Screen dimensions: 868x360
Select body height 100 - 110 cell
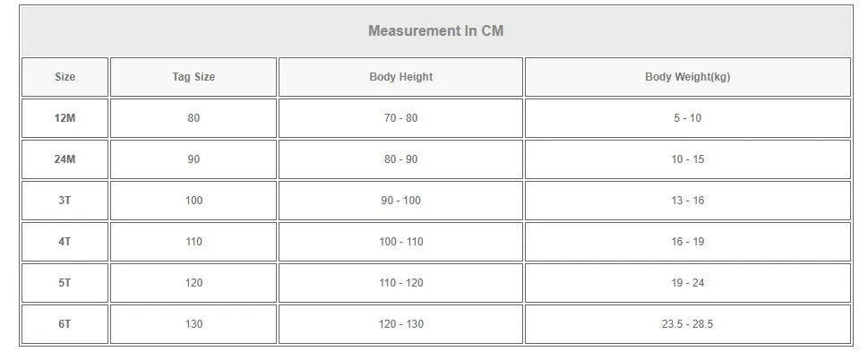(x=400, y=242)
